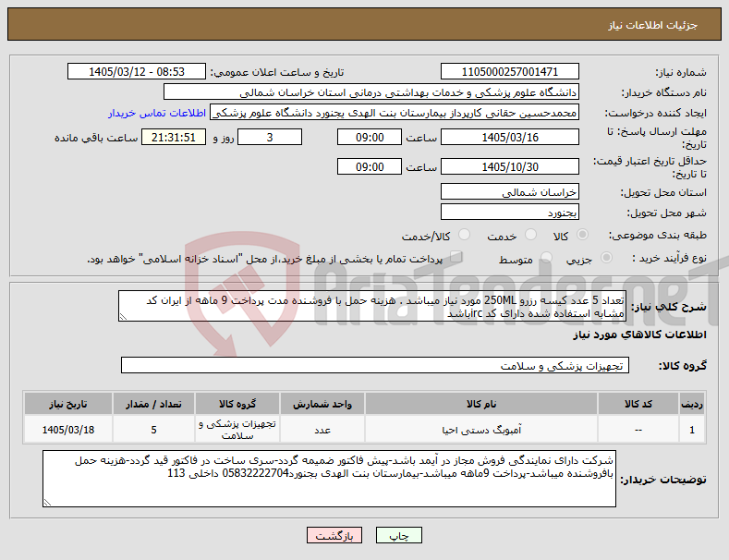Select the جزیی purchase type radio
The height and width of the screenshot is (560, 729).
(606, 258)
